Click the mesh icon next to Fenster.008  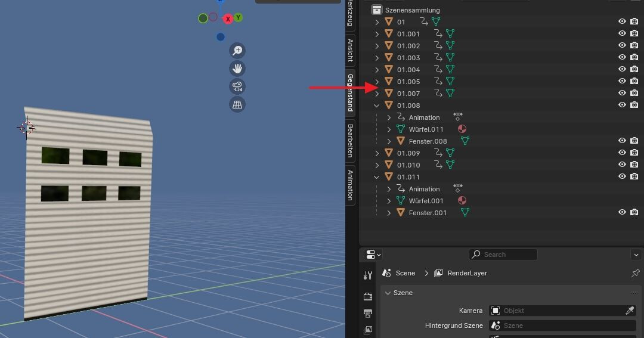click(465, 141)
